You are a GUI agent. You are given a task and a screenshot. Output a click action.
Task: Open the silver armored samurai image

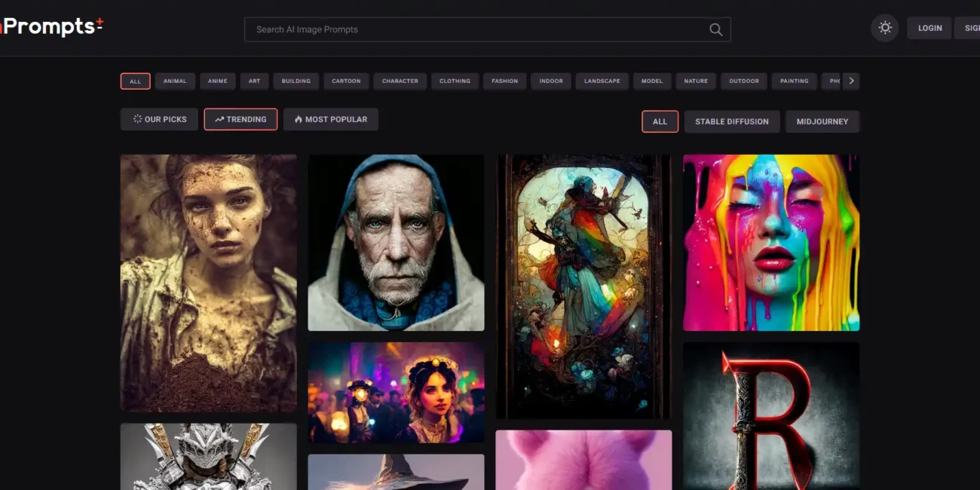[208, 457]
